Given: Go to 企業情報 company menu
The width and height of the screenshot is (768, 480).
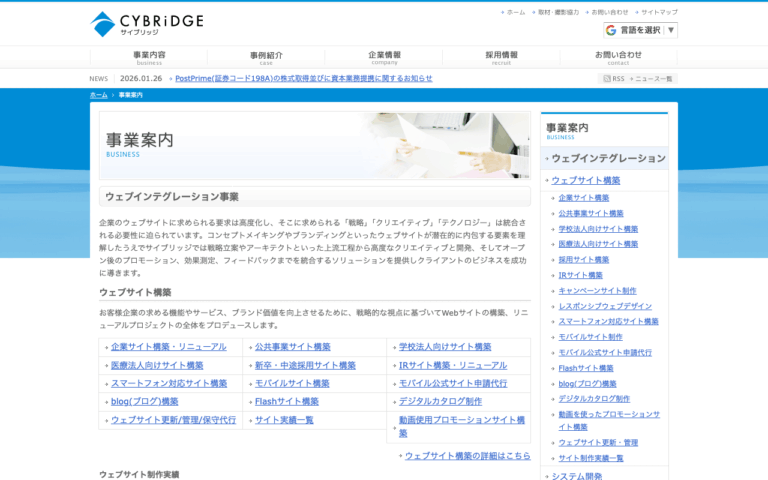Looking at the screenshot, I should tap(384, 57).
